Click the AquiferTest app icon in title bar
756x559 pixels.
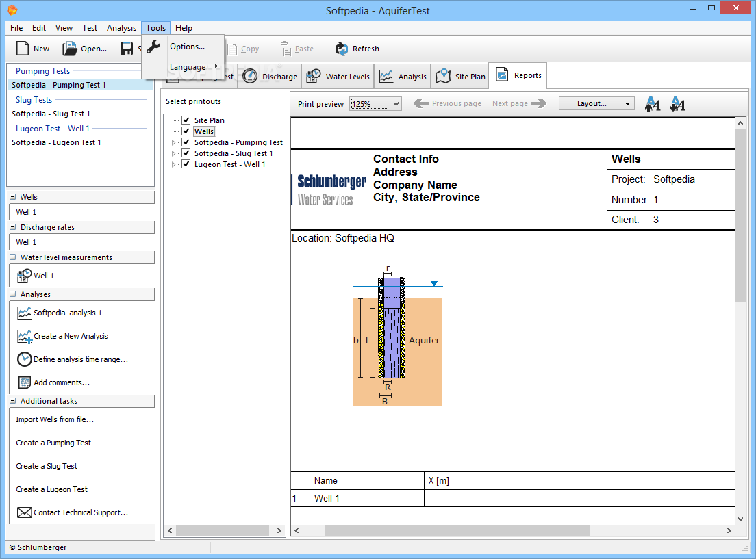[12, 10]
